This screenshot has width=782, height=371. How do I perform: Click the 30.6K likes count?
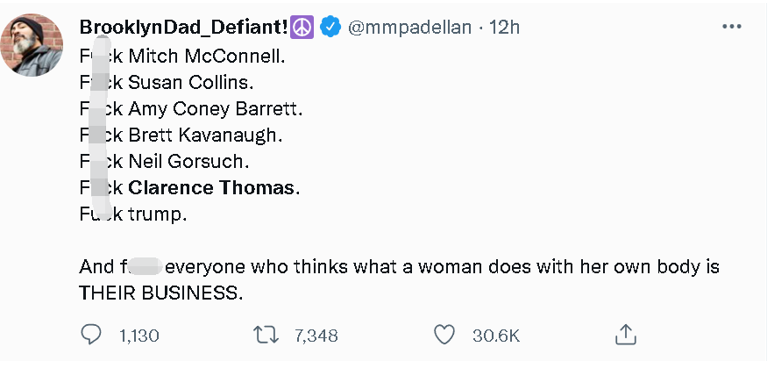point(496,336)
